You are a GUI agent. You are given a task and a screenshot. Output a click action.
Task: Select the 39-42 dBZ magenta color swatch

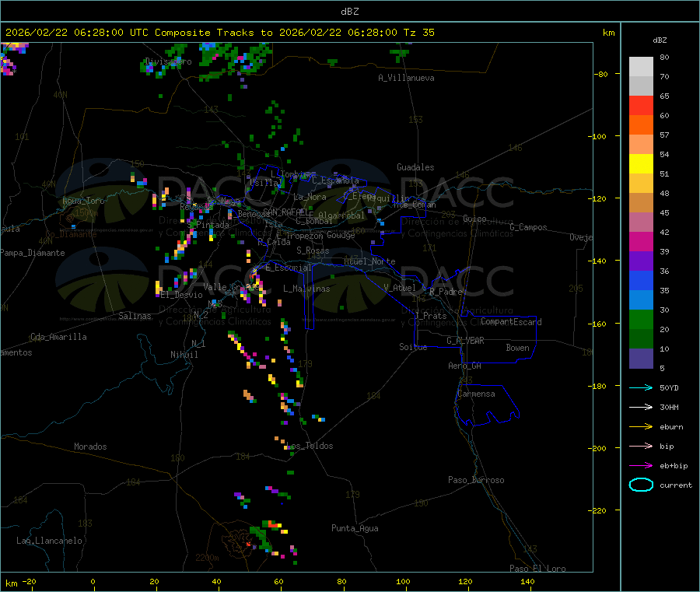pos(641,241)
